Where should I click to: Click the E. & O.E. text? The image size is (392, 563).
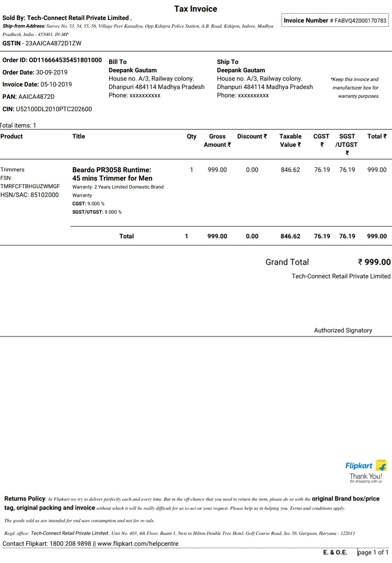335,552
